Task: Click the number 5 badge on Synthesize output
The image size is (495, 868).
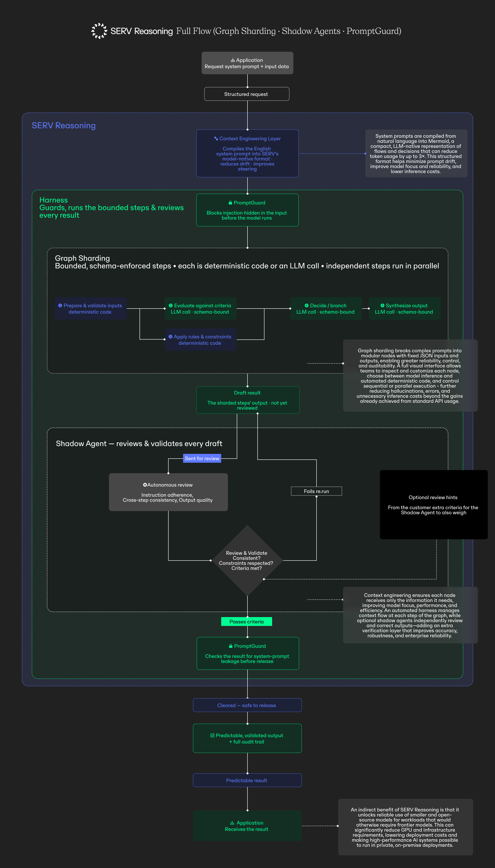Action: click(x=382, y=306)
